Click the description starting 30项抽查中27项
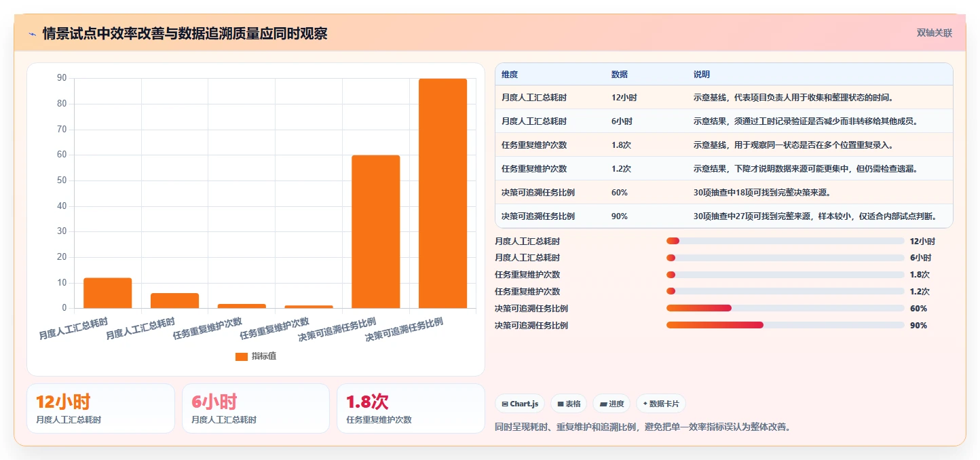 click(815, 216)
